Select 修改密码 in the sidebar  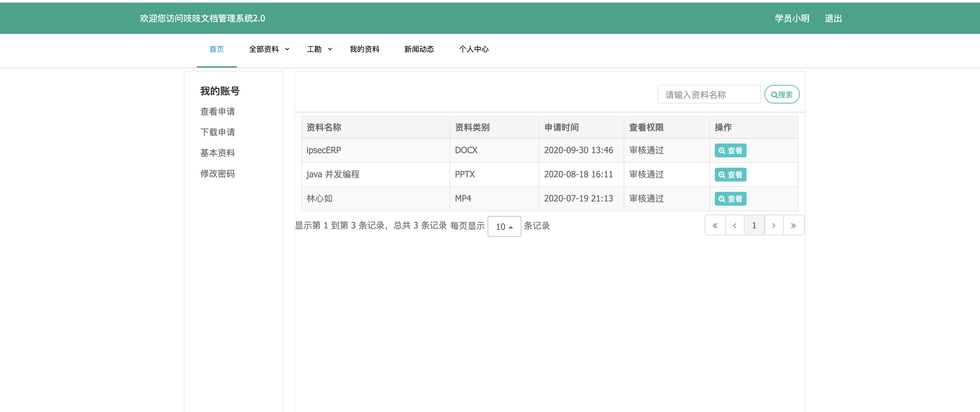(x=217, y=174)
